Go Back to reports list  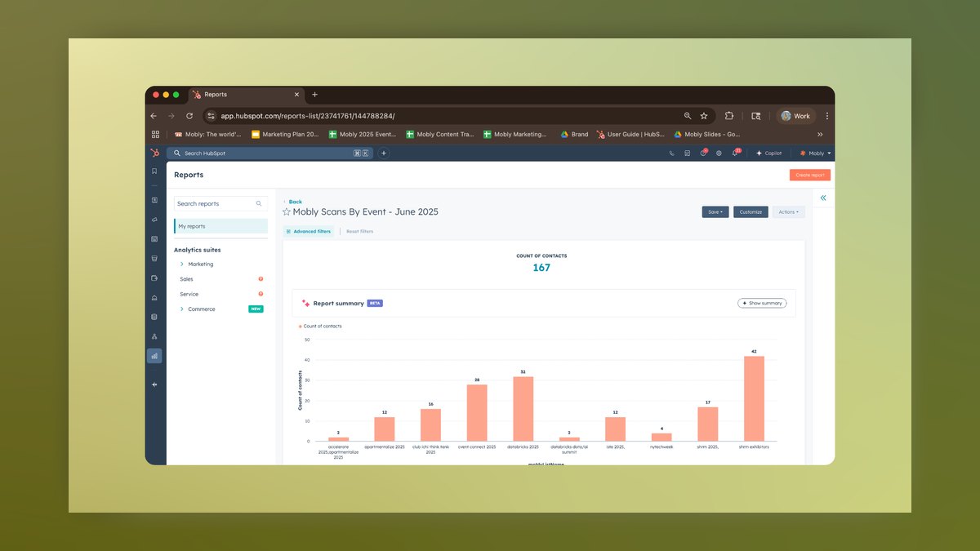coord(293,202)
